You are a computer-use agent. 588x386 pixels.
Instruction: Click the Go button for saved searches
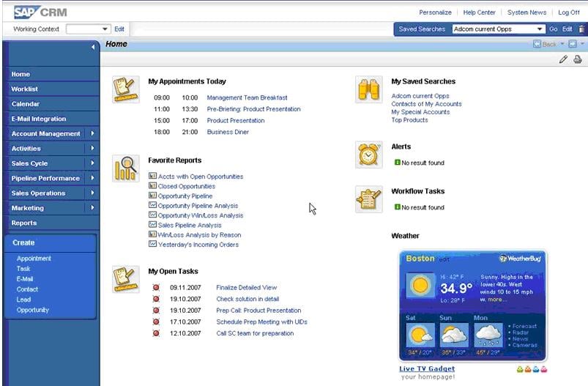click(x=553, y=29)
